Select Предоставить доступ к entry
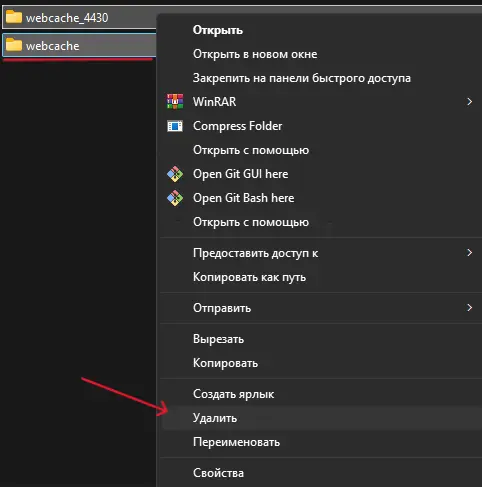The image size is (482, 487). [x=256, y=253]
